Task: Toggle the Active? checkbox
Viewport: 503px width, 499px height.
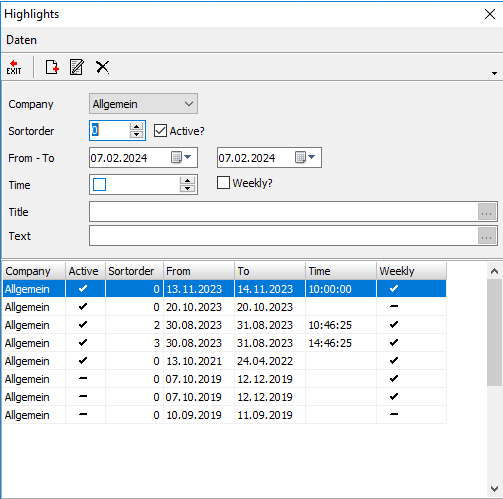Action: 160,131
